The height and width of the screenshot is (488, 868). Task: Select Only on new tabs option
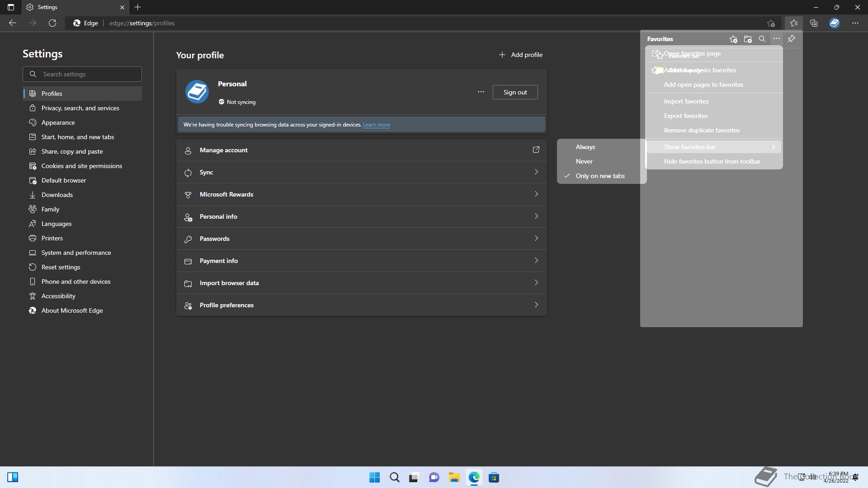pyautogui.click(x=602, y=176)
